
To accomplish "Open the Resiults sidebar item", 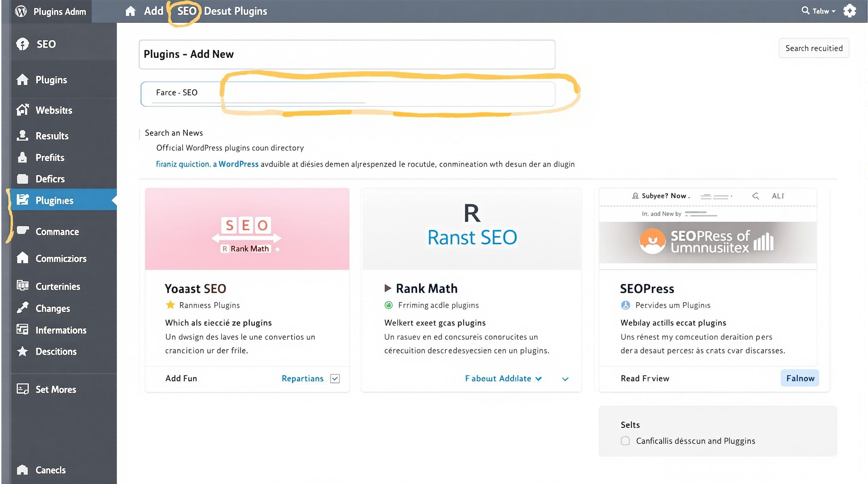I will (x=52, y=135).
